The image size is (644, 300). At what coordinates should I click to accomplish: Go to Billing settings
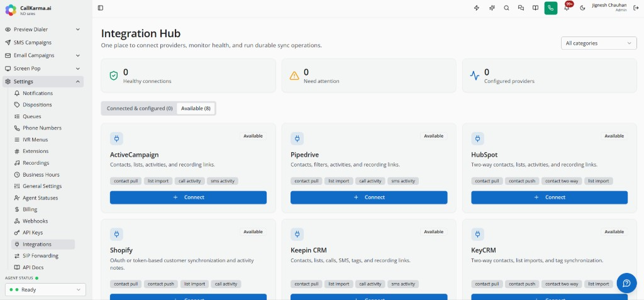pos(43,209)
